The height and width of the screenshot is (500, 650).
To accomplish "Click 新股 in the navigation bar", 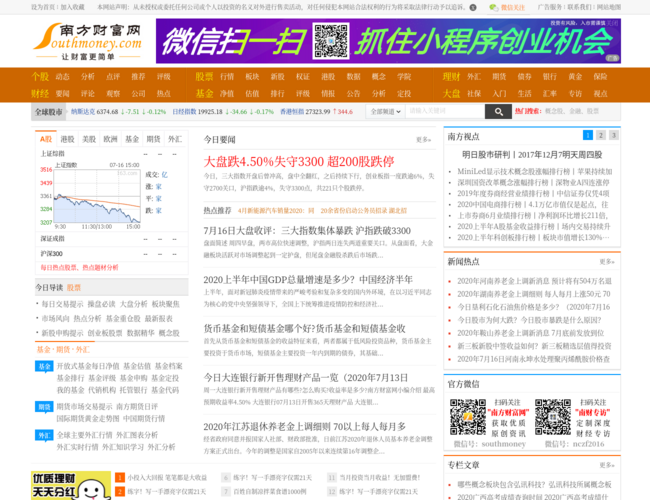I will tap(278, 77).
